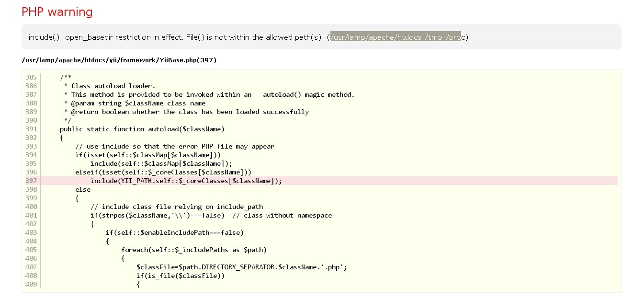Click "if(is_file($classFile))" line

coord(181,276)
